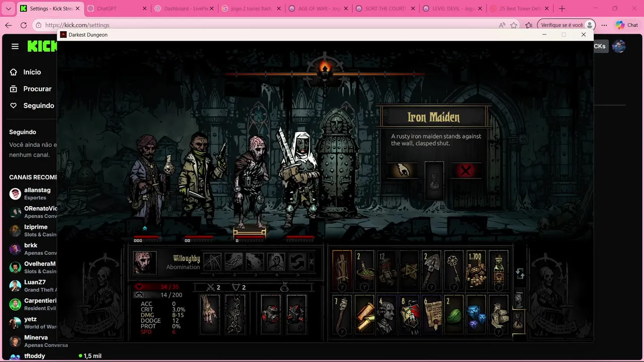Add this page to browser favorites
Viewport: 644px width, 362px height.
tap(514, 25)
